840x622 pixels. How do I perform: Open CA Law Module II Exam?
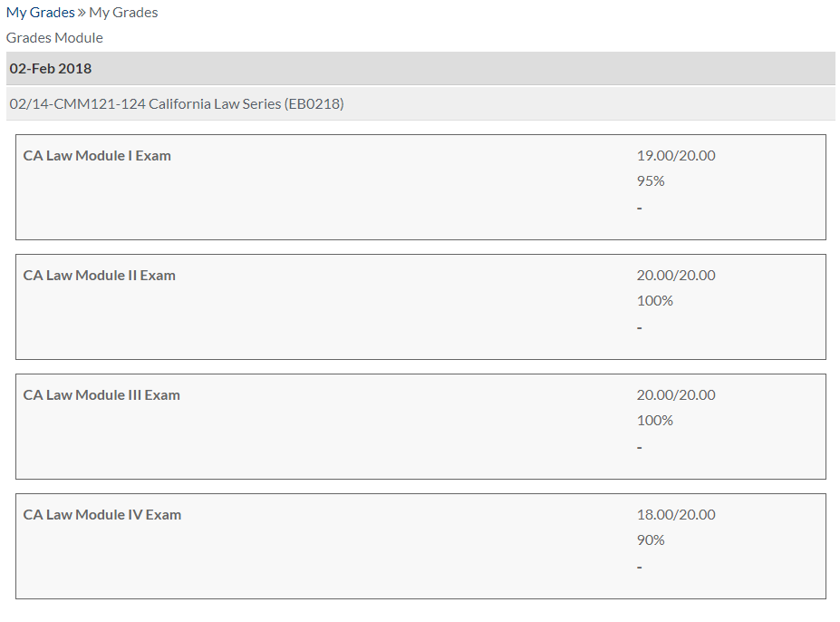pyautogui.click(x=100, y=276)
